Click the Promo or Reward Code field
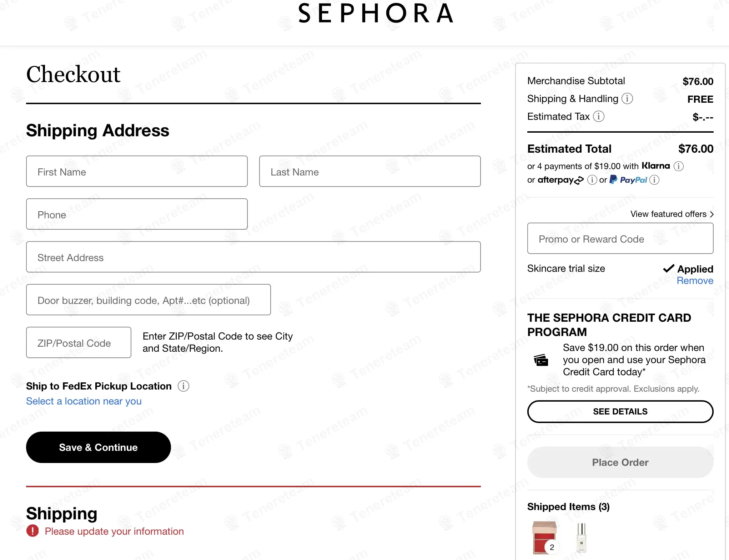729x560 pixels. tap(620, 239)
